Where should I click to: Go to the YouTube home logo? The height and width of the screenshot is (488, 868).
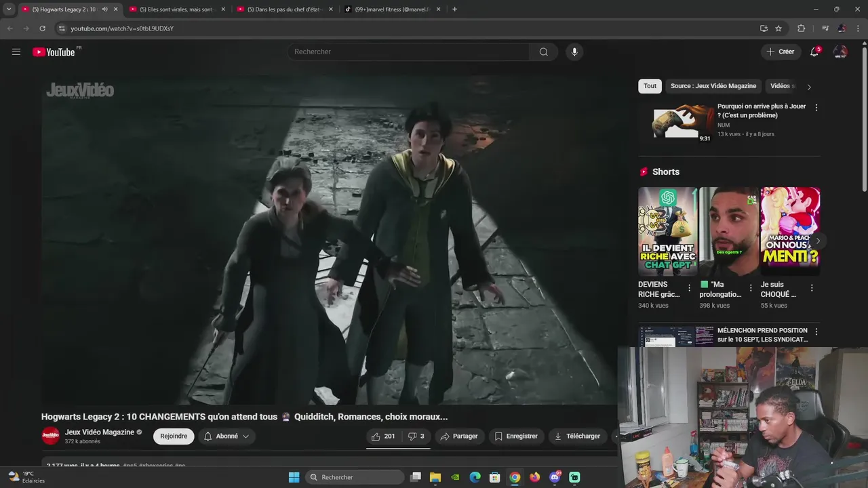[54, 52]
